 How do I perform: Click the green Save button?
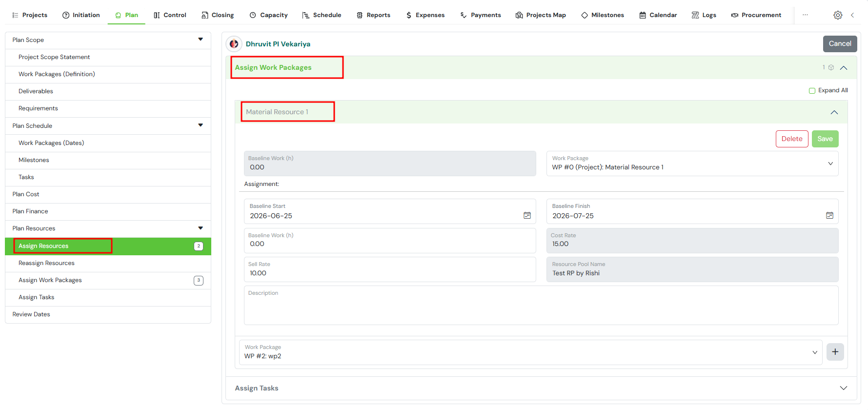825,139
